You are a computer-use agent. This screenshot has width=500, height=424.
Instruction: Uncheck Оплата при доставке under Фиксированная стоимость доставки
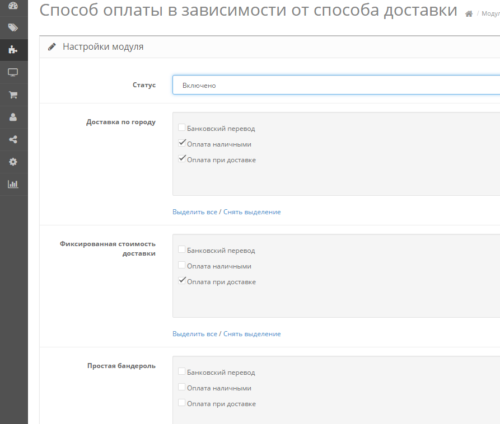click(x=182, y=281)
